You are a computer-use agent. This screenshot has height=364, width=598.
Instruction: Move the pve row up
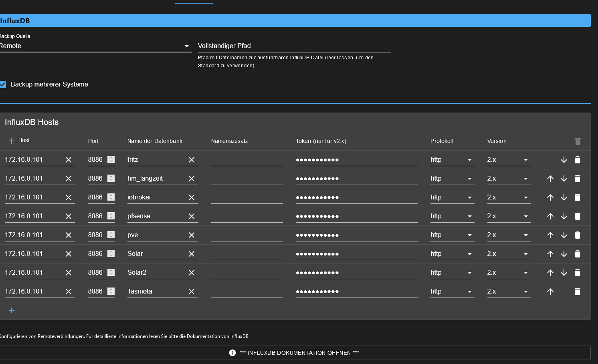point(550,235)
